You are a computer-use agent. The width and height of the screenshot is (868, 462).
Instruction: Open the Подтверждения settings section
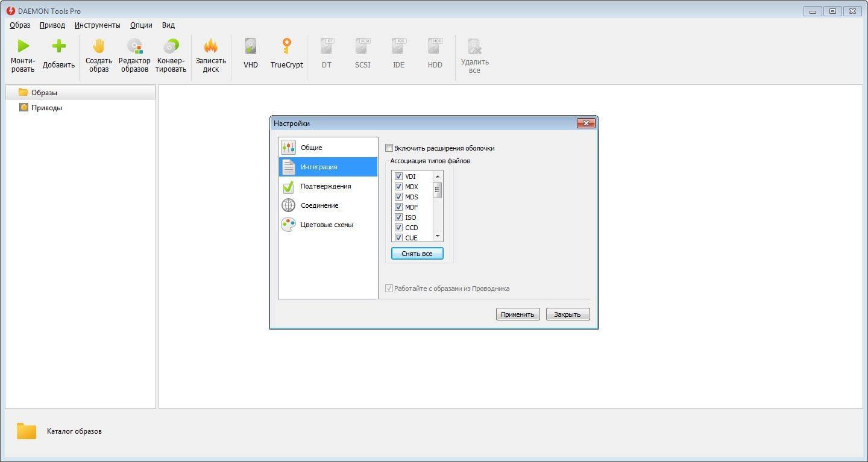pos(328,186)
